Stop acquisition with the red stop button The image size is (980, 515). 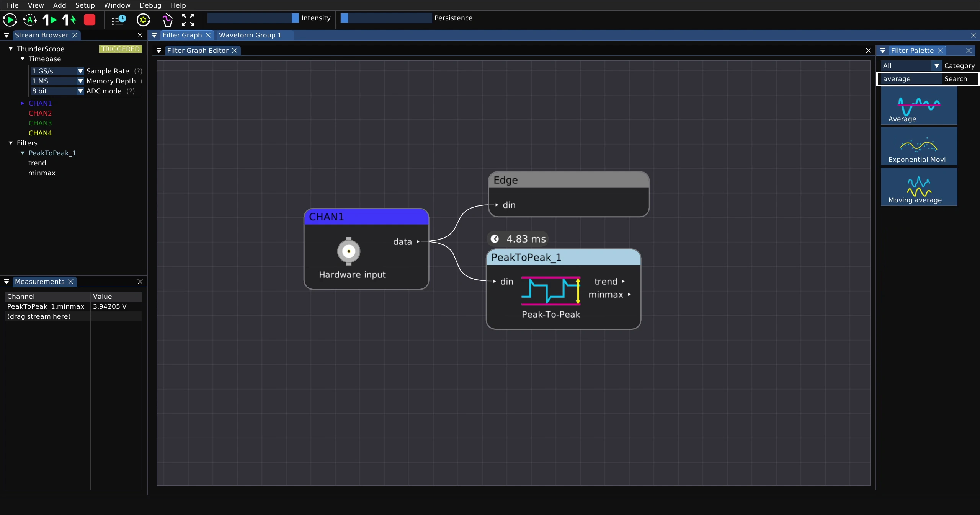point(90,20)
